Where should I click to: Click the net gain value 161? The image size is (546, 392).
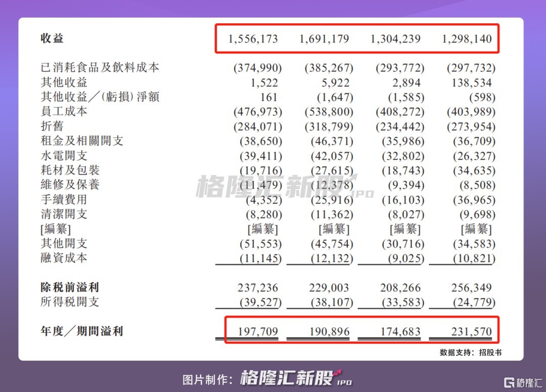pos(268,97)
